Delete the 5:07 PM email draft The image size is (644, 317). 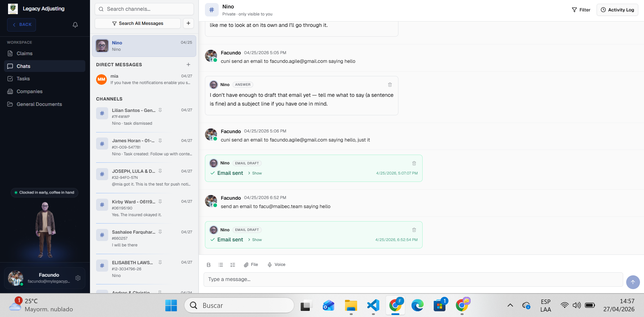(414, 163)
